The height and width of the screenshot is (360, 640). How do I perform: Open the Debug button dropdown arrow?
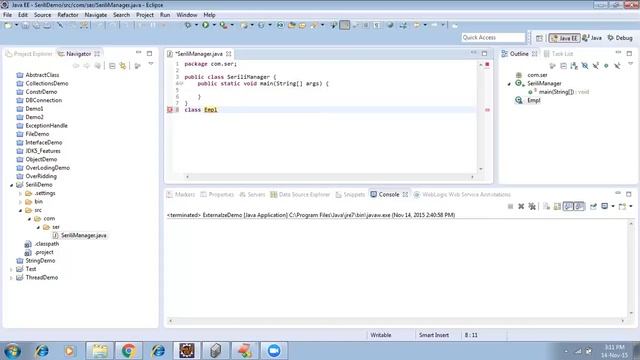pos(196,25)
